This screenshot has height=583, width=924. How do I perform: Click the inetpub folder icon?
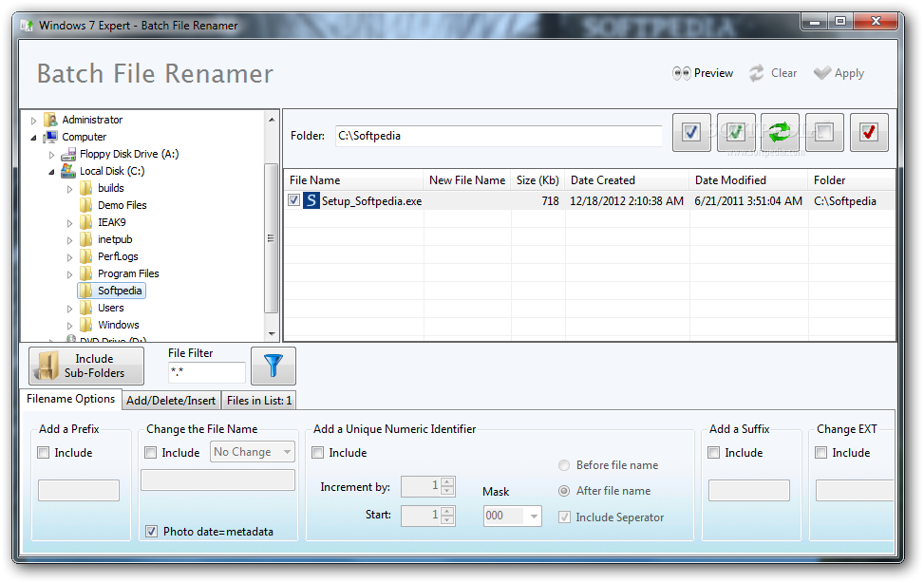(86, 239)
